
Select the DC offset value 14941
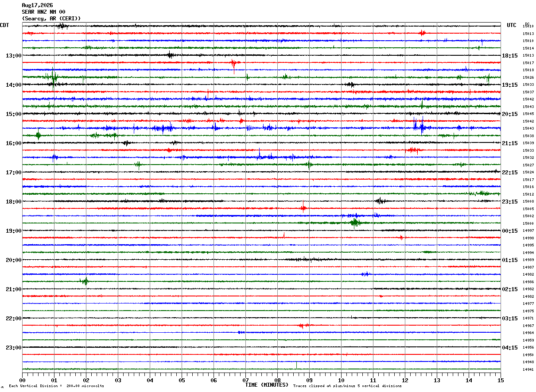point(528,369)
